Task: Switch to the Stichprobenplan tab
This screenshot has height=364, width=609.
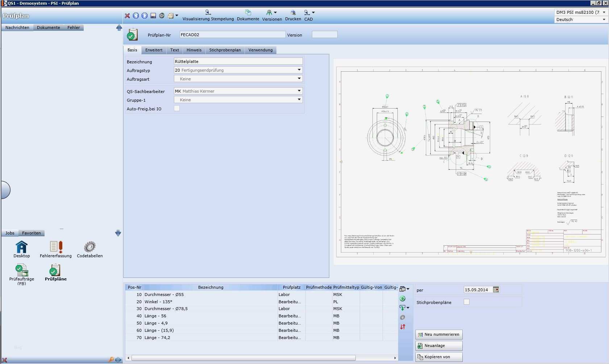Action: pyautogui.click(x=225, y=50)
